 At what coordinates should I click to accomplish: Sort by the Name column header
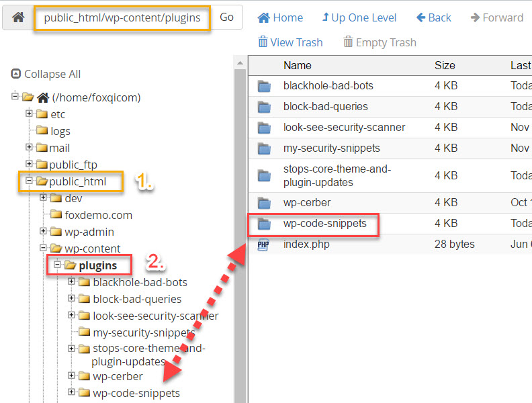point(297,65)
